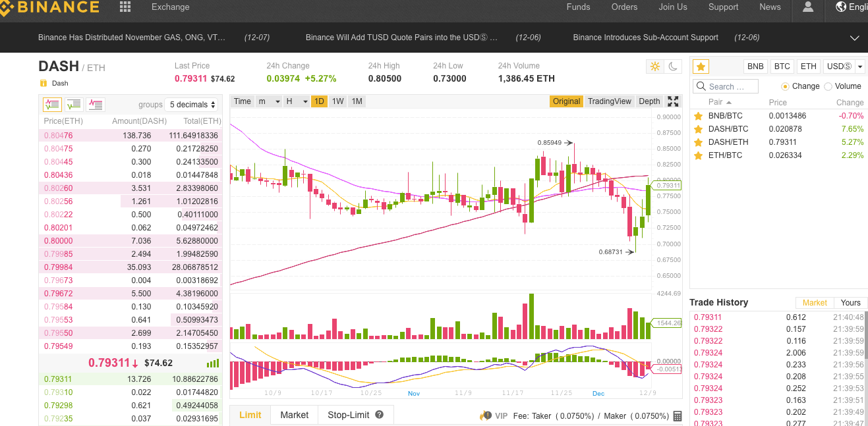Open the favorites star tab in market panel
Screen dimensions: 868x426
[701, 66]
